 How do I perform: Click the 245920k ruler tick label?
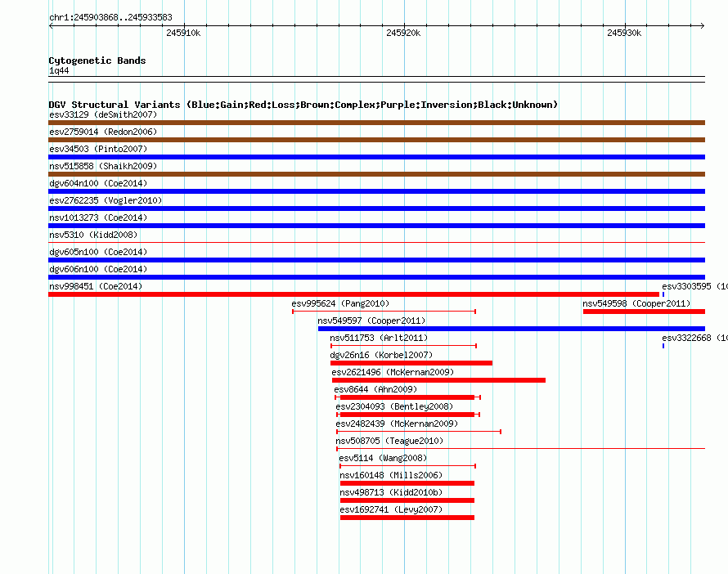coord(403,33)
